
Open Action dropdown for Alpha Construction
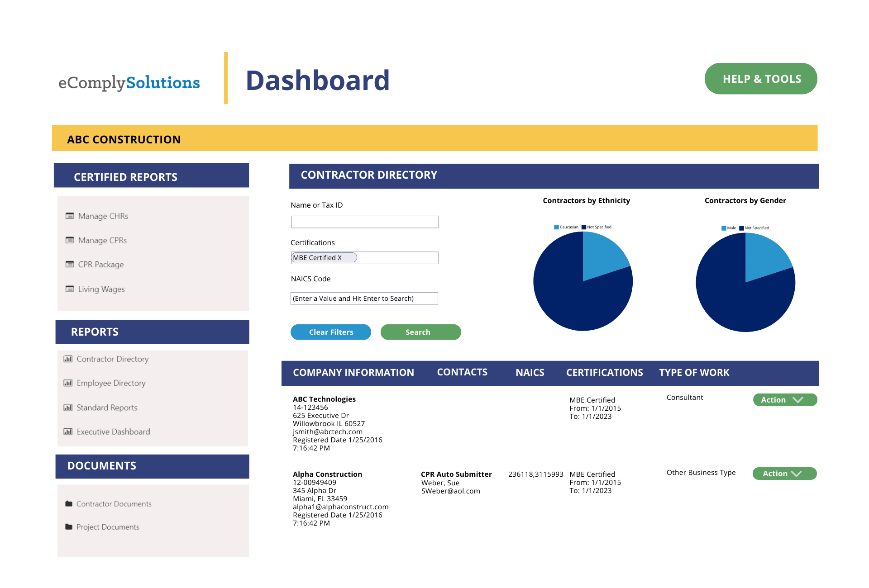click(x=784, y=474)
